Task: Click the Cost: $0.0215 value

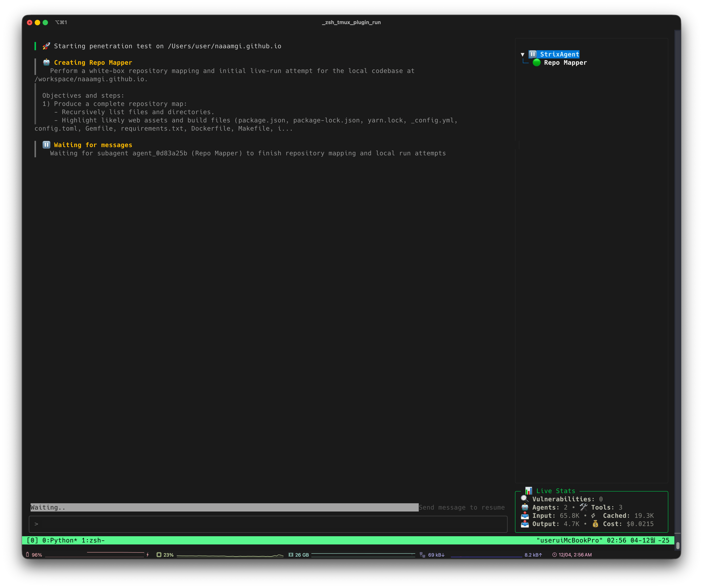Action: [x=628, y=524]
